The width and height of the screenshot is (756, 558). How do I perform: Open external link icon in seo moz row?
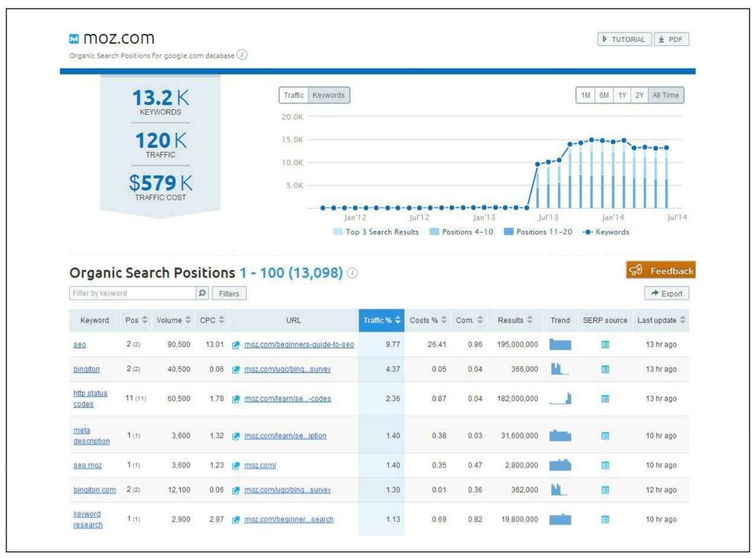(x=236, y=465)
